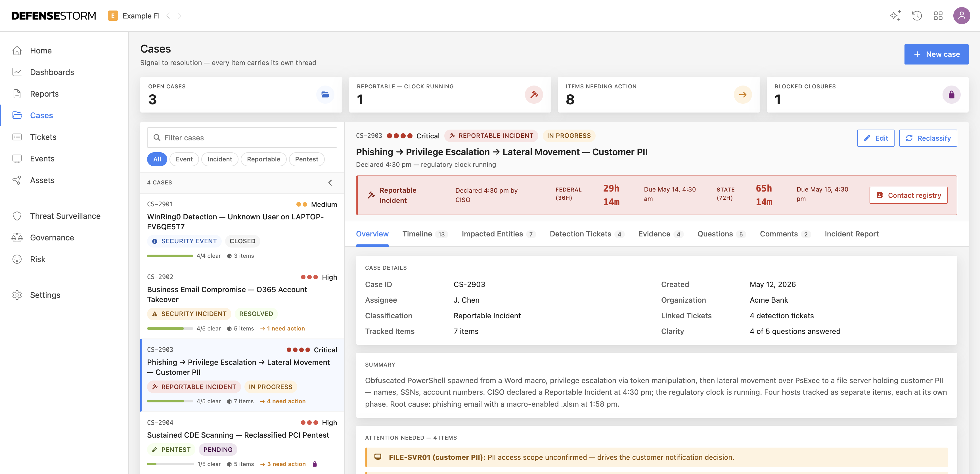
Task: Open case CS-2901 WinRing0 Detection
Action: point(242,230)
